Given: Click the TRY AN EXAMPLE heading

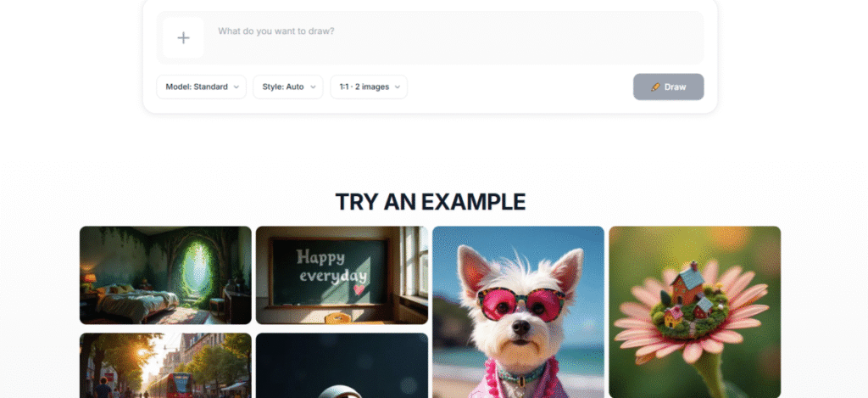Looking at the screenshot, I should click(x=431, y=202).
